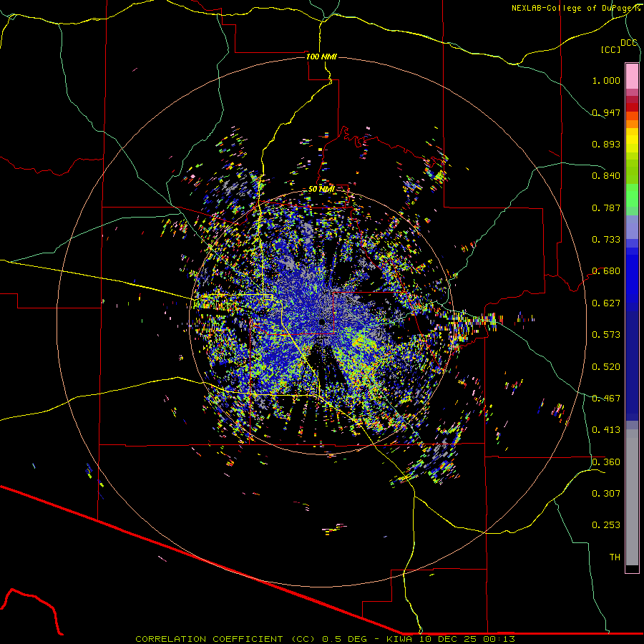Viewport: 644px width, 644px height.
Task: Pick the red segment of the color bar
Action: pos(632,107)
